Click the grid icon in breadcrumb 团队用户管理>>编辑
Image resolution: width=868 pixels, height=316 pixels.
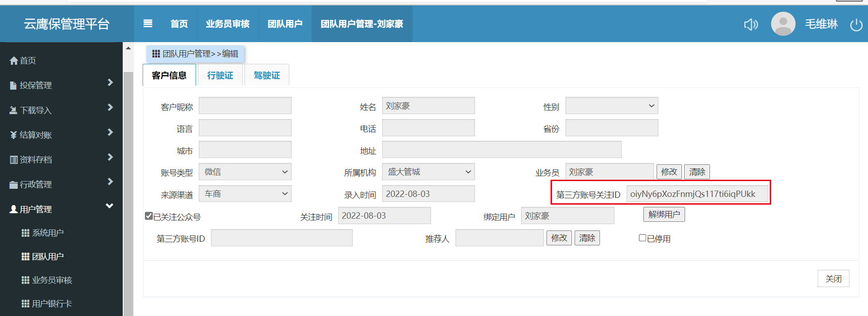(x=156, y=54)
